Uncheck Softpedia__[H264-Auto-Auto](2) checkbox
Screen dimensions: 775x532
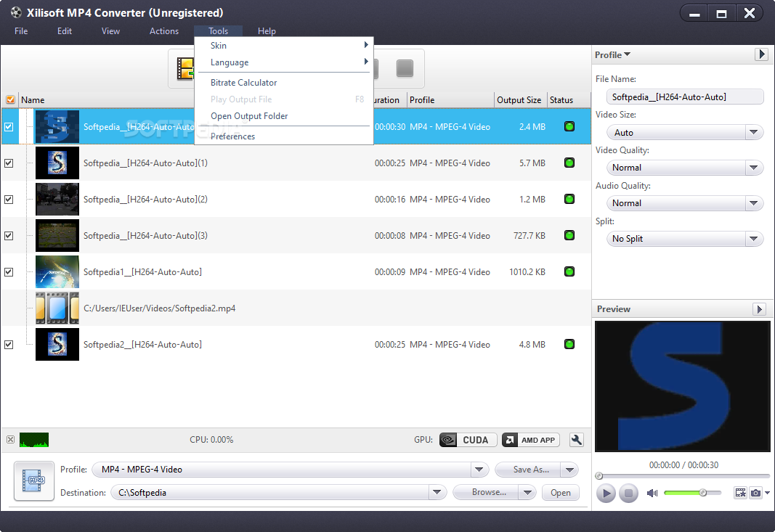click(x=9, y=200)
